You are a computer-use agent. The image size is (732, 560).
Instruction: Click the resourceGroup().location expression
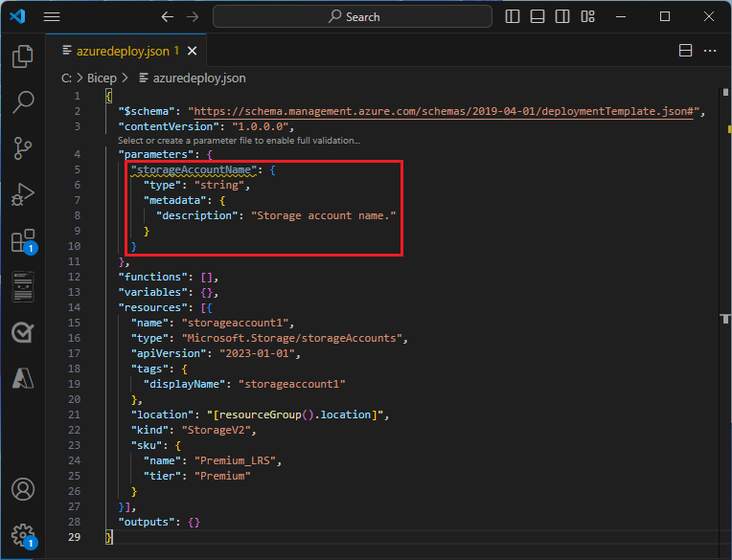pyautogui.click(x=295, y=415)
